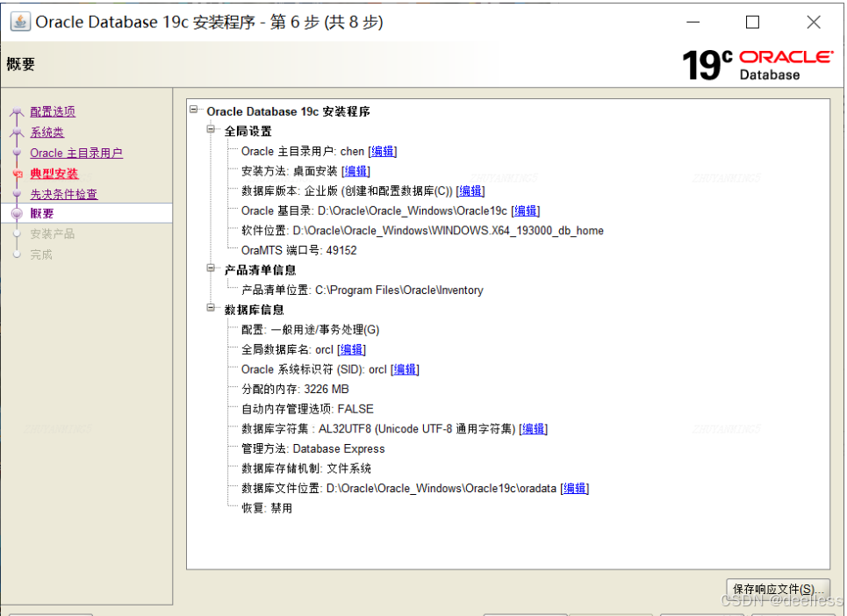847x616 pixels.
Task: Select the 配置: 一般用途/事务处理(G) row
Action: pos(311,330)
